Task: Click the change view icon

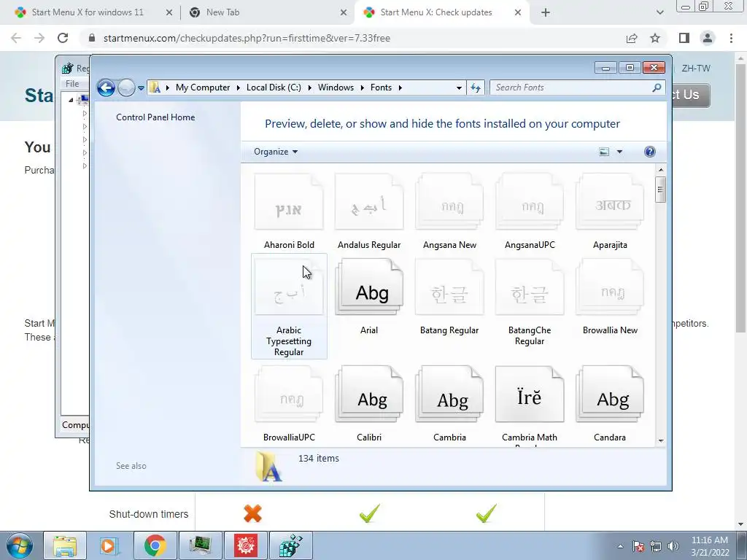Action: pos(603,152)
